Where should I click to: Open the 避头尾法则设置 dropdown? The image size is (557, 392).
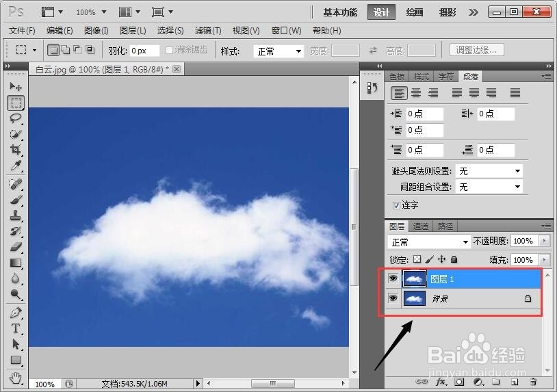click(x=489, y=171)
